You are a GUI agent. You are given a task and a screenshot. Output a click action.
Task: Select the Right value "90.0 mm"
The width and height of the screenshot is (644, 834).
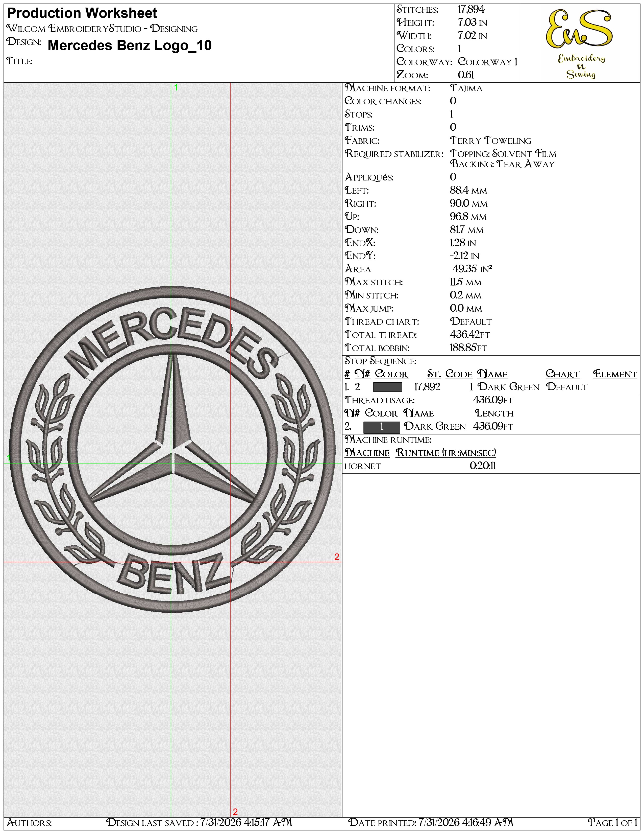[469, 203]
